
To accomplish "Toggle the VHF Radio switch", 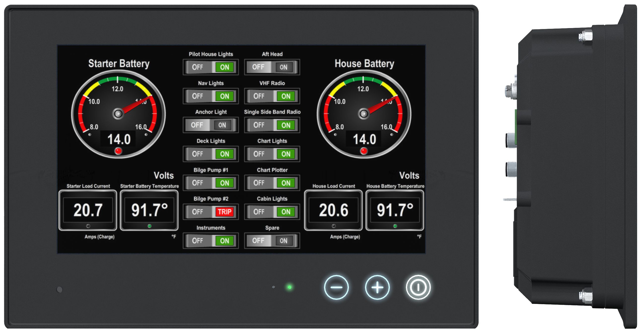I will pyautogui.click(x=272, y=96).
